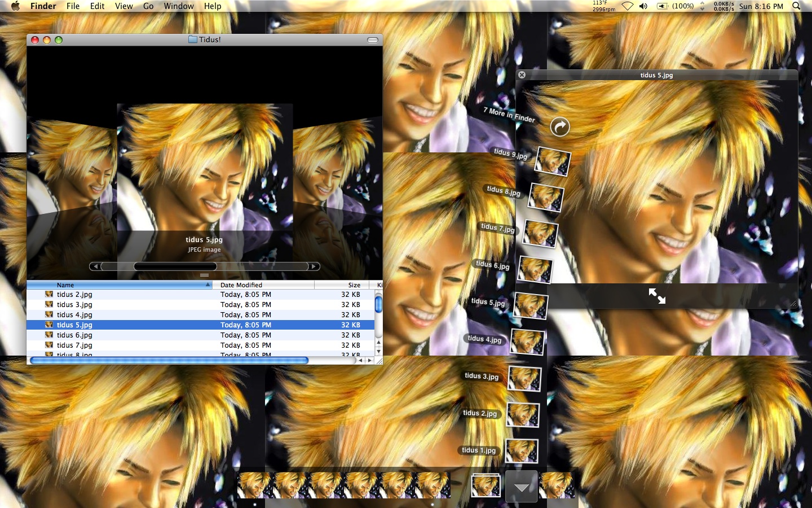Open tidus 4.jpg from the Dock stack fan
The height and width of the screenshot is (508, 812).
[528, 343]
